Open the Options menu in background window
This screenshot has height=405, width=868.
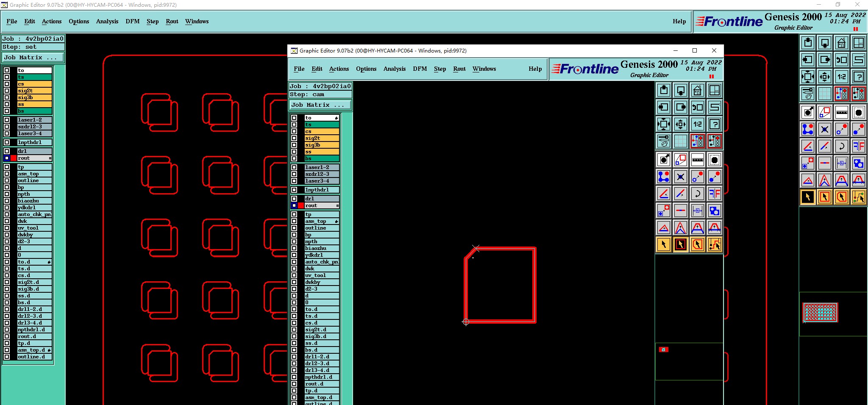click(79, 21)
